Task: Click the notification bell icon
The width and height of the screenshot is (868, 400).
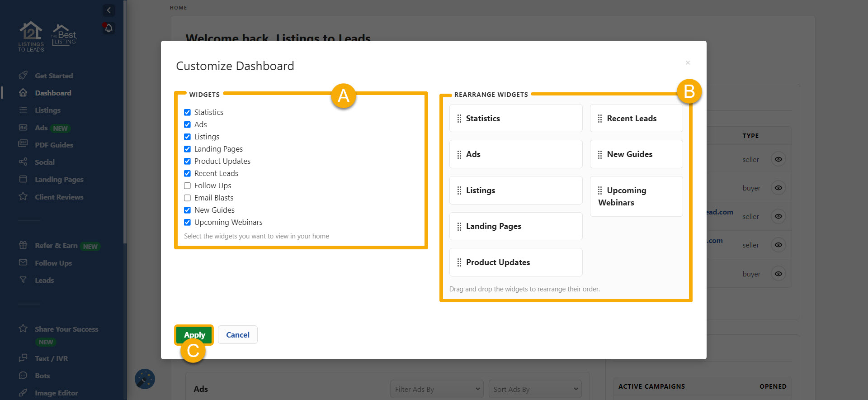Action: (x=108, y=28)
